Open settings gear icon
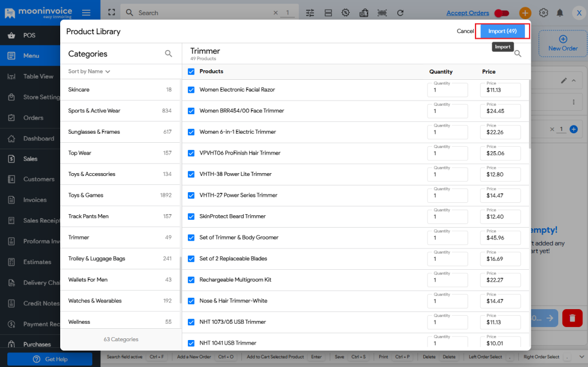This screenshot has width=588, height=367. 543,12
